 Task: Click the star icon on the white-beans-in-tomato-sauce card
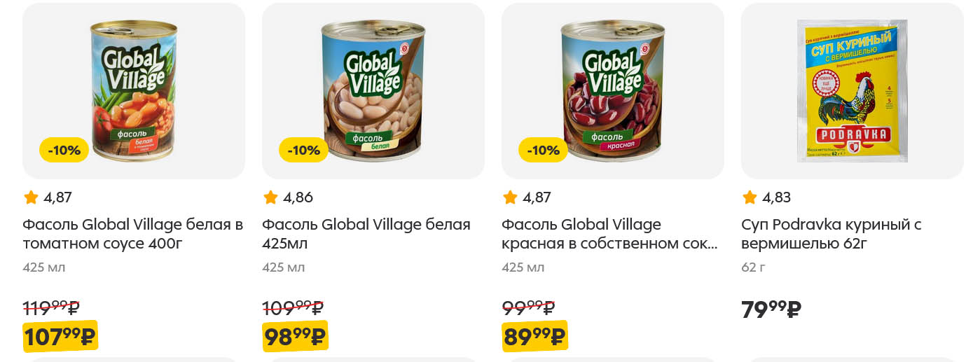[31, 197]
